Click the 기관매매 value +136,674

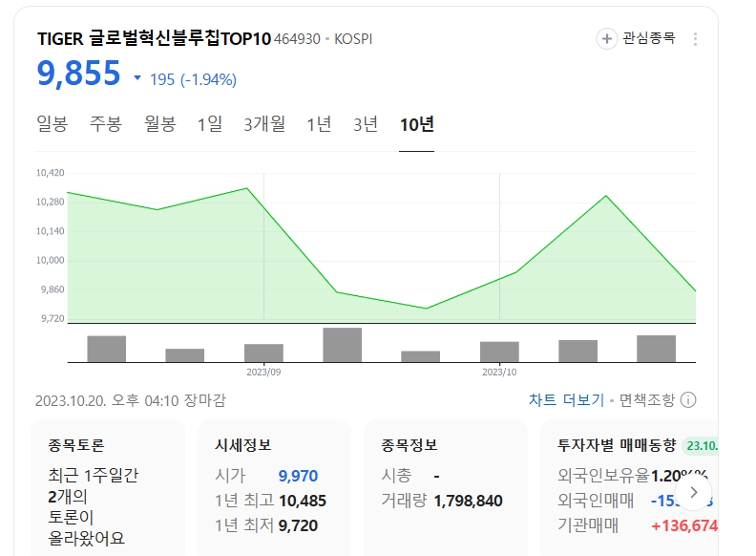click(x=684, y=525)
